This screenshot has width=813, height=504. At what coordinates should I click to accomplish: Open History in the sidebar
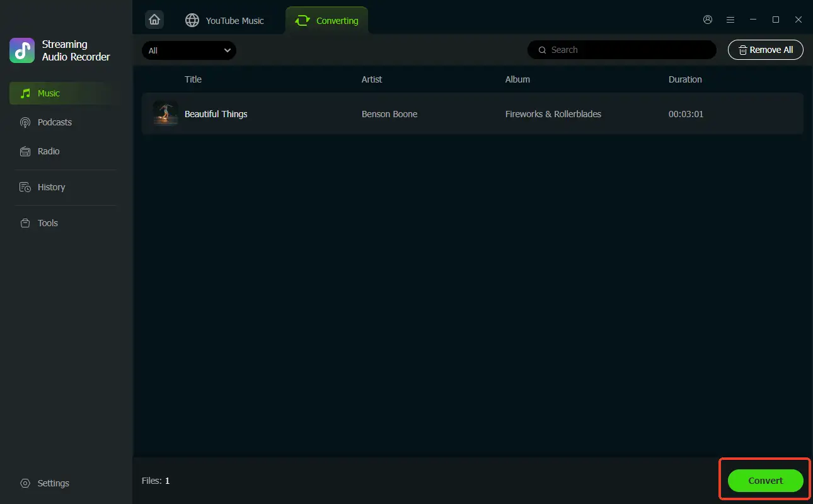coord(63,187)
